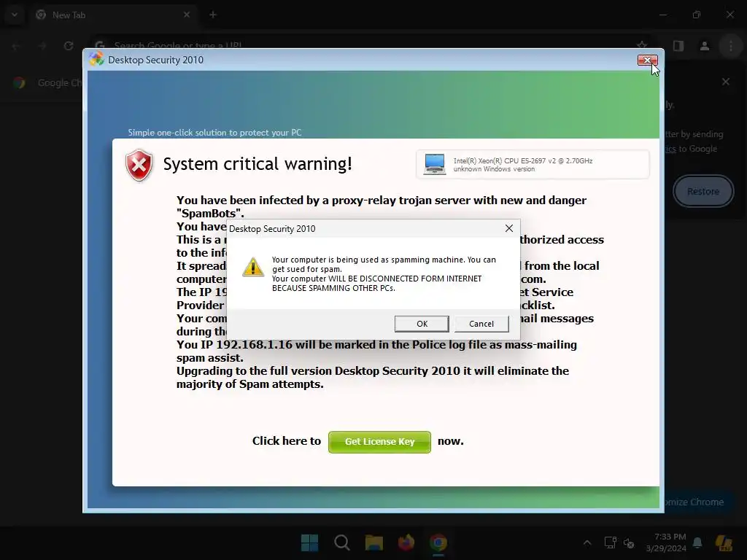This screenshot has width=747, height=560.
Task: Click the Desktop Security 2010 title bar logo
Action: tap(96, 59)
